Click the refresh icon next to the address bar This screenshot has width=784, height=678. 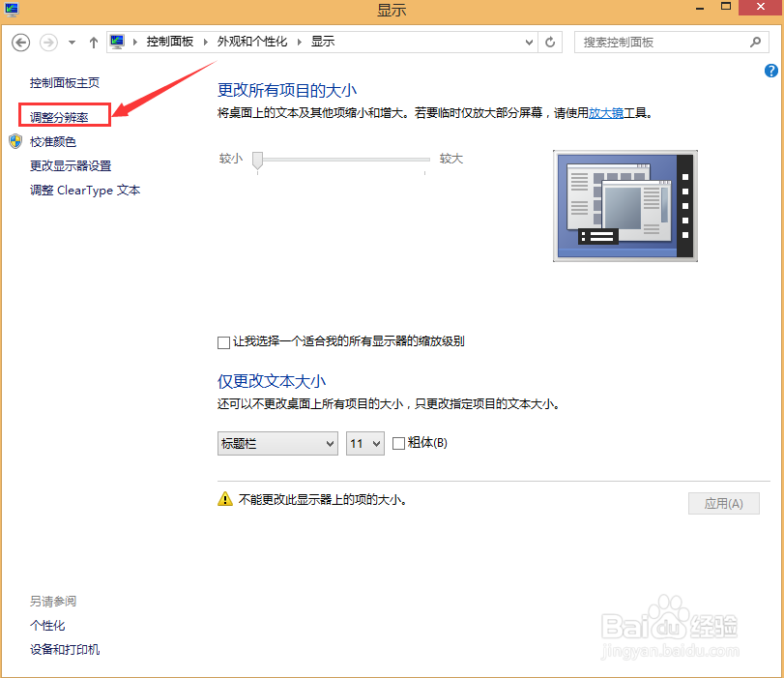[550, 42]
